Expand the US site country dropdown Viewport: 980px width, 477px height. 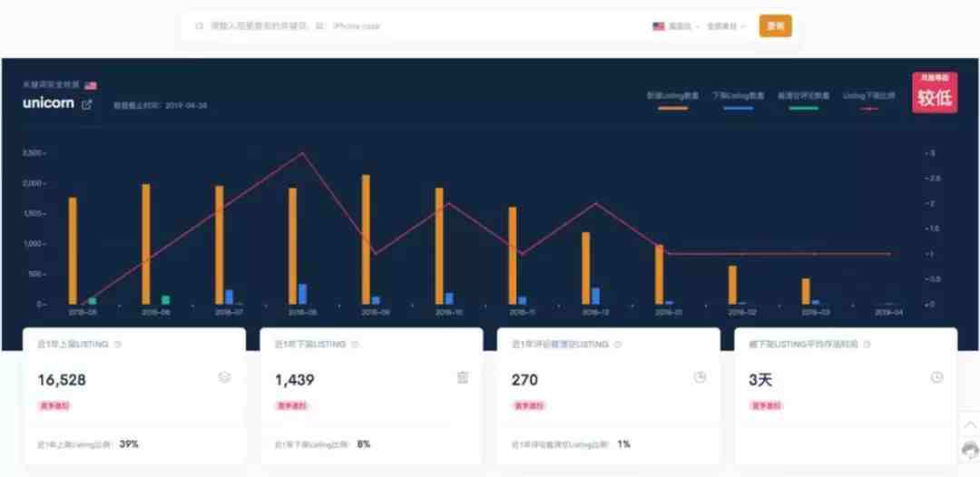[x=676, y=26]
